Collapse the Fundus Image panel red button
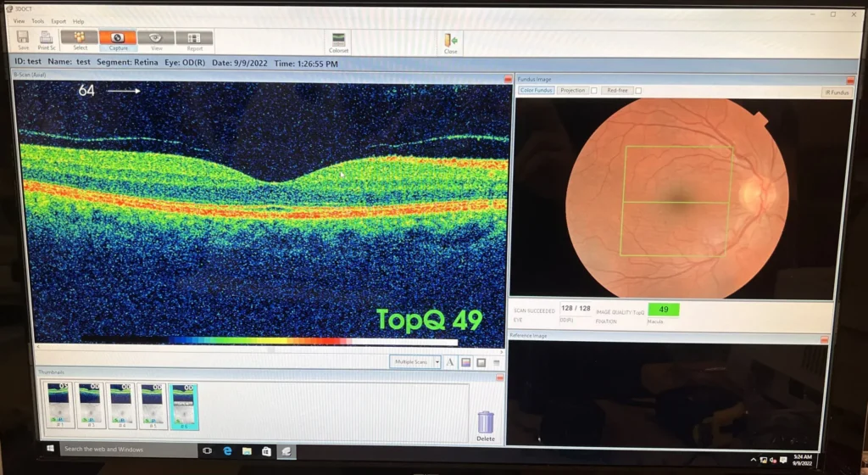 850,81
